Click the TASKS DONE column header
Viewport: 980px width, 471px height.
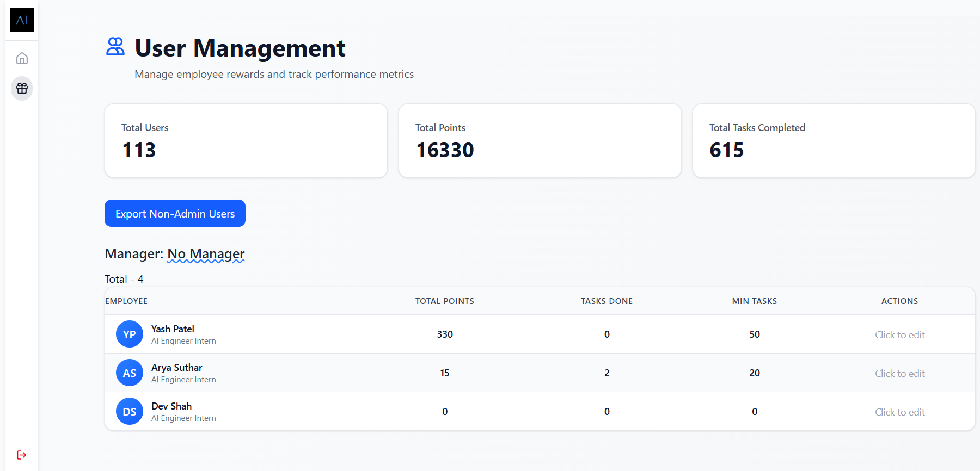point(607,301)
